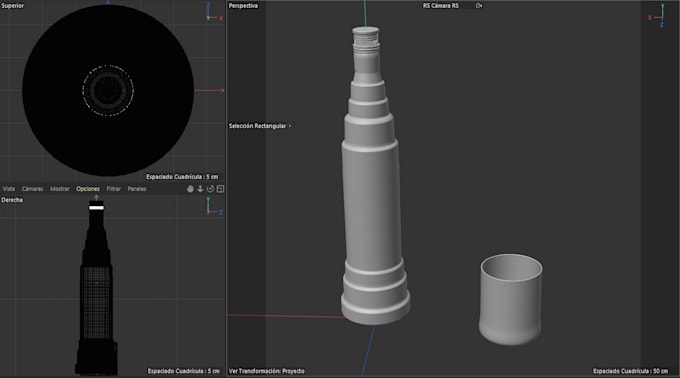This screenshot has width=680, height=378.
Task: Click the white selected band in Derecha view
Action: [x=96, y=208]
